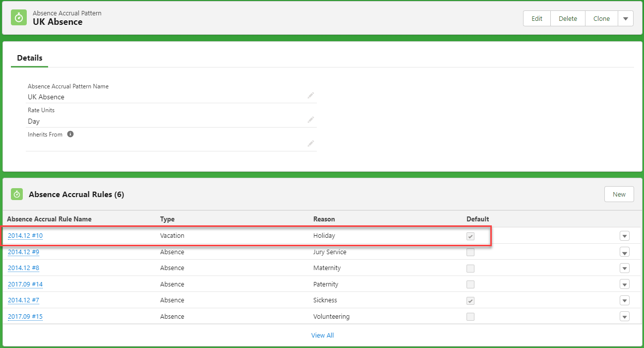Toggle Default checkbox for Holiday row
Image resolution: width=644 pixels, height=348 pixels.
pos(470,236)
